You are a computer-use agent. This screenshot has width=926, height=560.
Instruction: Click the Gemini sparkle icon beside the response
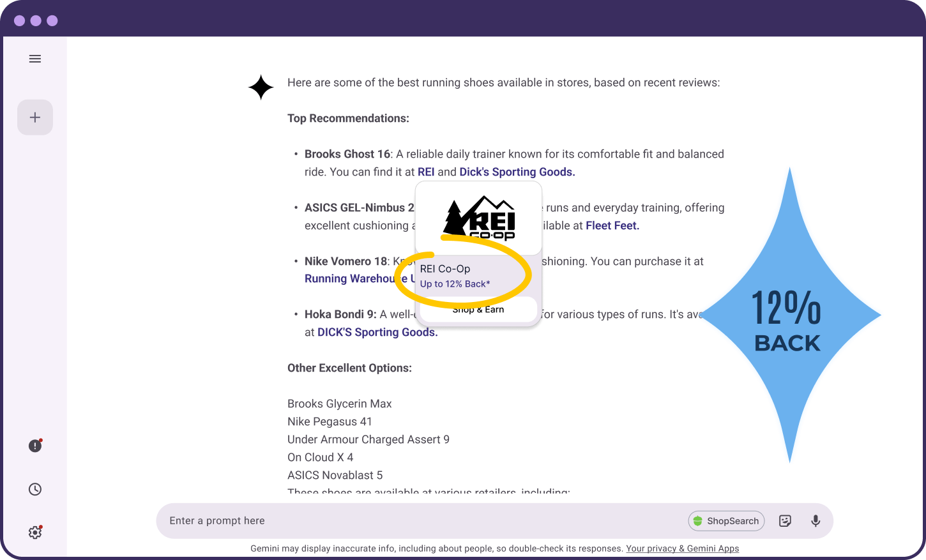[261, 87]
